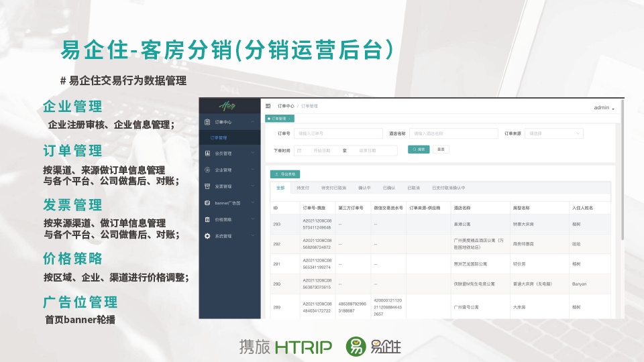Click room type 商务特惠房
This screenshot has height=362, width=644.
click(523, 244)
